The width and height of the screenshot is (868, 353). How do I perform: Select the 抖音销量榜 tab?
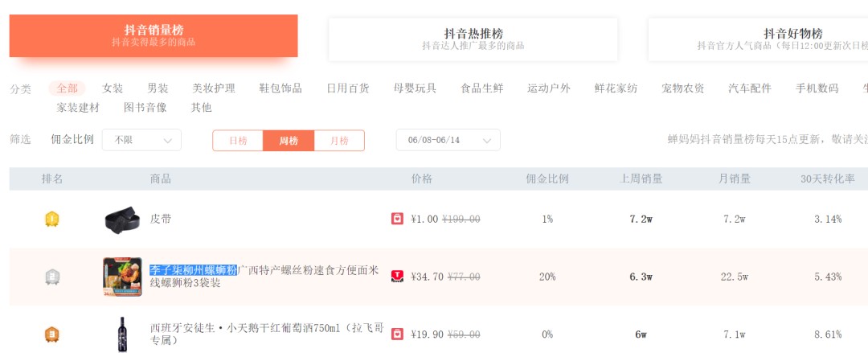click(154, 35)
